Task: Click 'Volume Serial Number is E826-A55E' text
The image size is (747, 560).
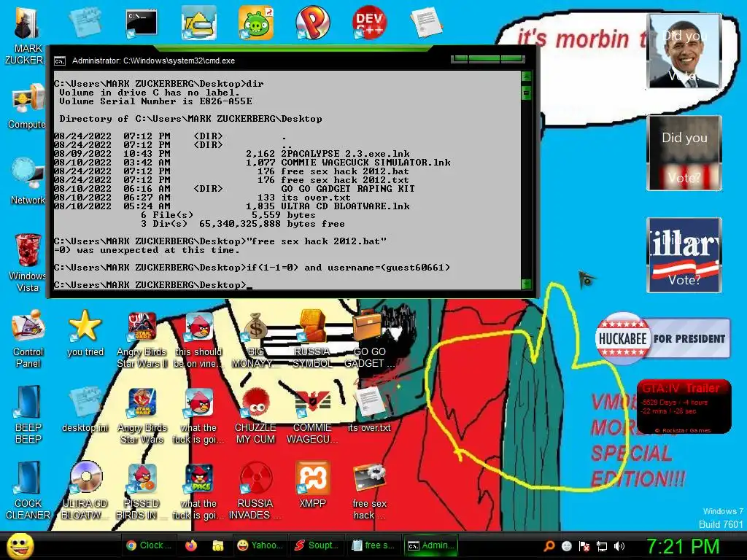Action: coord(156,101)
